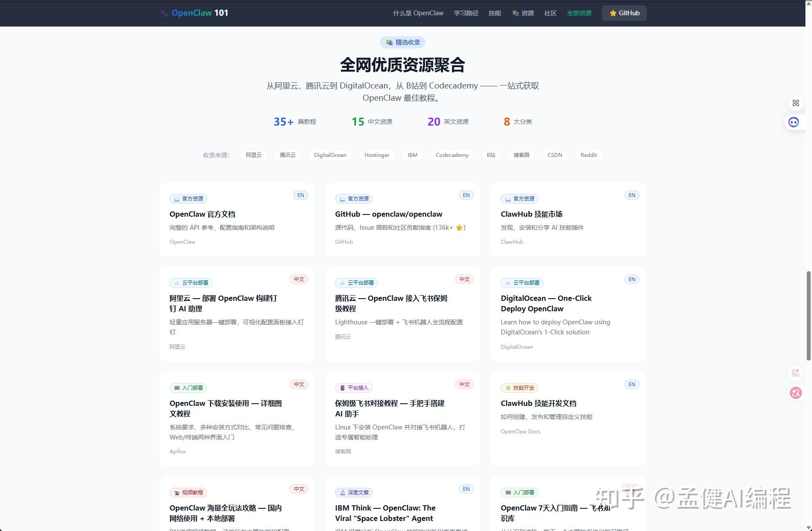Viewport: 812px width, 531px height.
Task: Click 官方资源 tag on ClawHub 技能市场 card
Action: point(520,199)
